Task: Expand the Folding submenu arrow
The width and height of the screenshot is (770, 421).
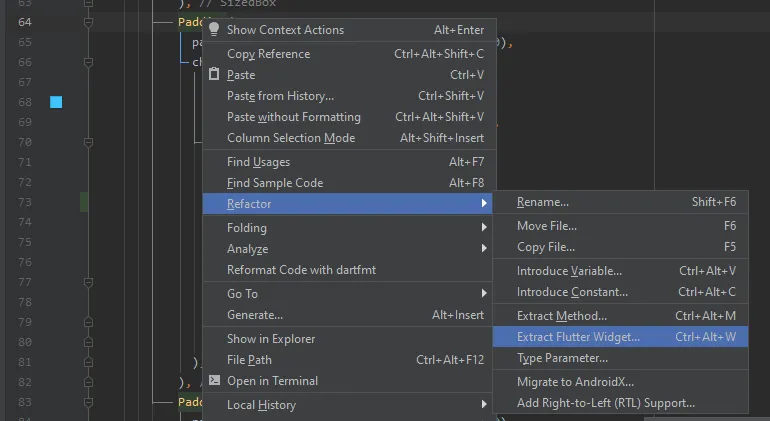Action: click(484, 228)
